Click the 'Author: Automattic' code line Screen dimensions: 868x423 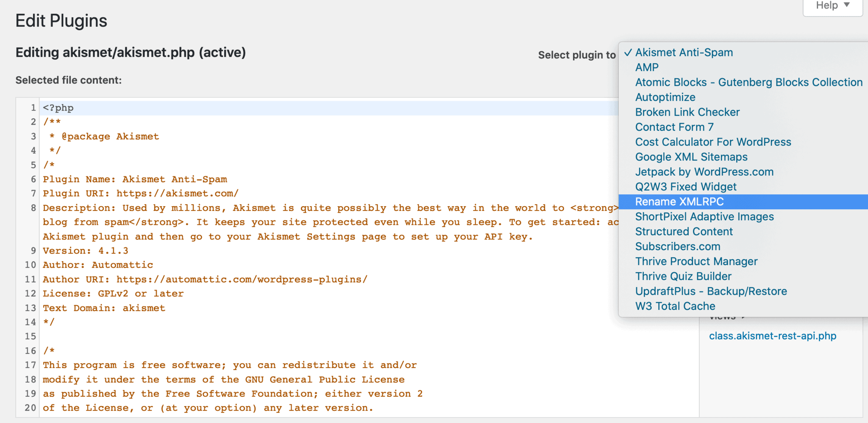pyautogui.click(x=98, y=265)
